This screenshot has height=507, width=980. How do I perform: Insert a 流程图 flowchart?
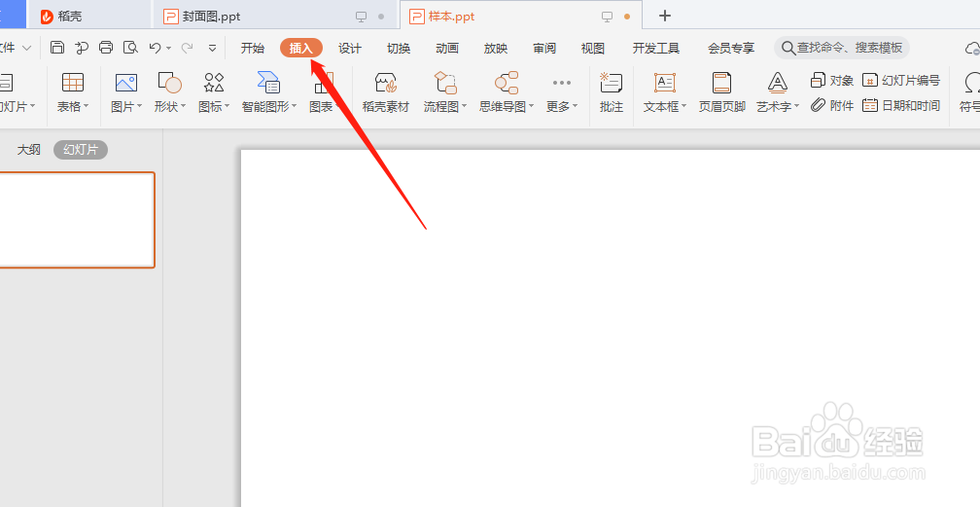(445, 82)
